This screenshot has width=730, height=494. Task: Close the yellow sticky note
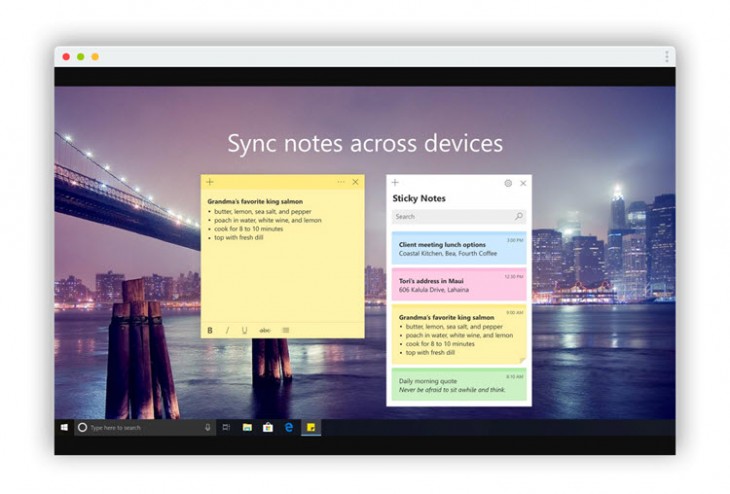tap(355, 182)
